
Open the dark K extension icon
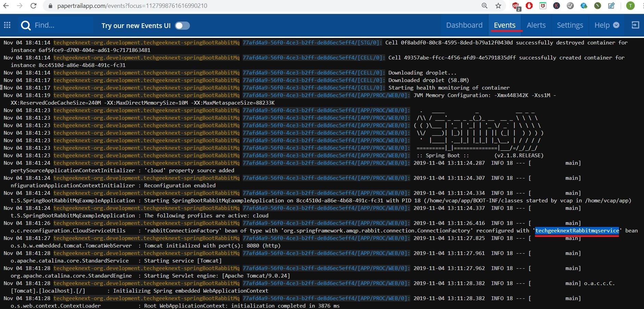(x=556, y=6)
